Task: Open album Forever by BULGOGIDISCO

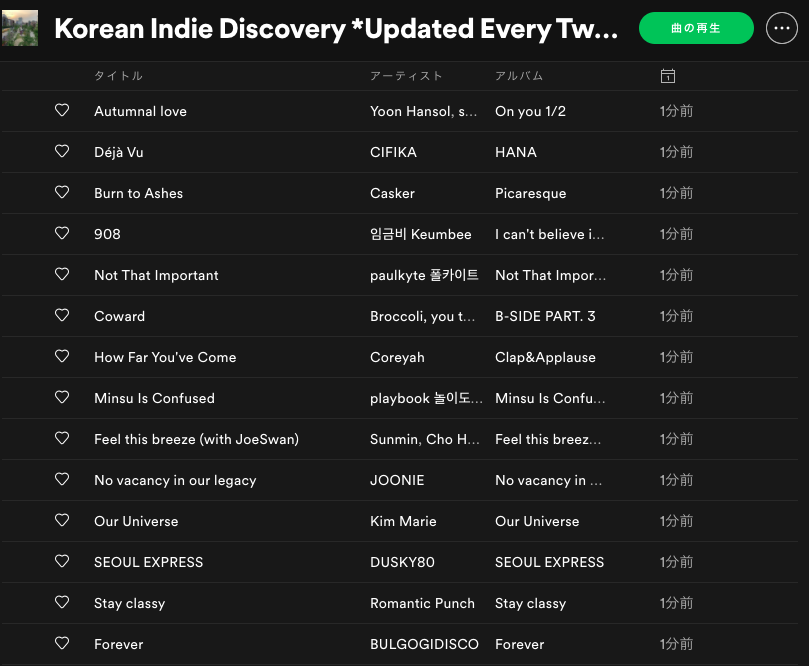Action: click(520, 644)
